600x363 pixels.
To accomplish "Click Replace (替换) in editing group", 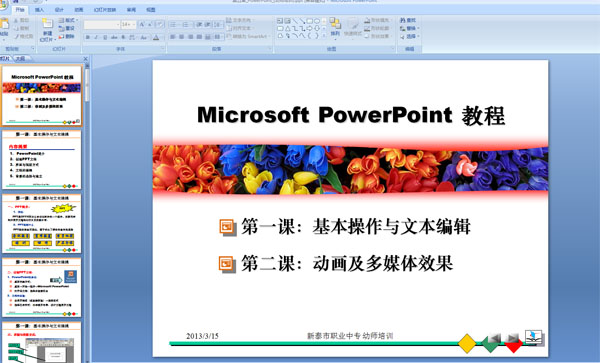I will (x=410, y=28).
